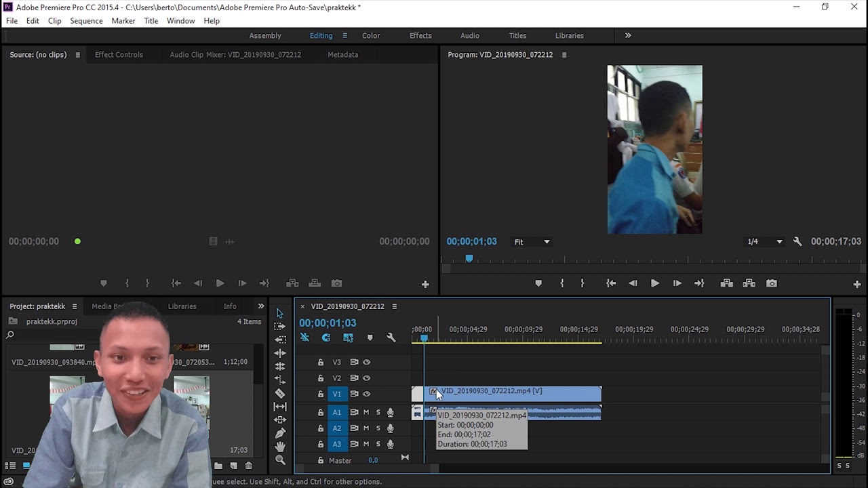Toggle lock on track V1
868x488 pixels.
coord(321,394)
